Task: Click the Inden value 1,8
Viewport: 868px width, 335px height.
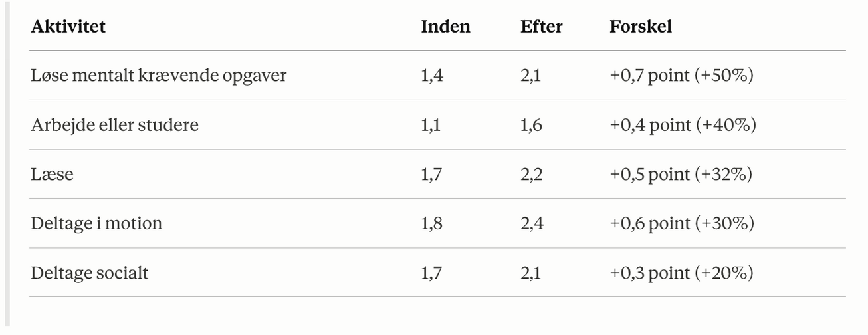Action: (432, 223)
